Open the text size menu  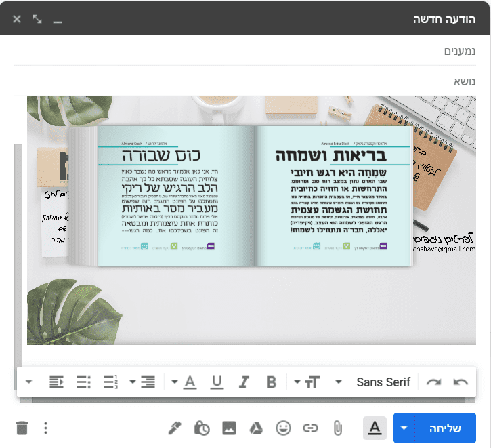click(x=307, y=382)
